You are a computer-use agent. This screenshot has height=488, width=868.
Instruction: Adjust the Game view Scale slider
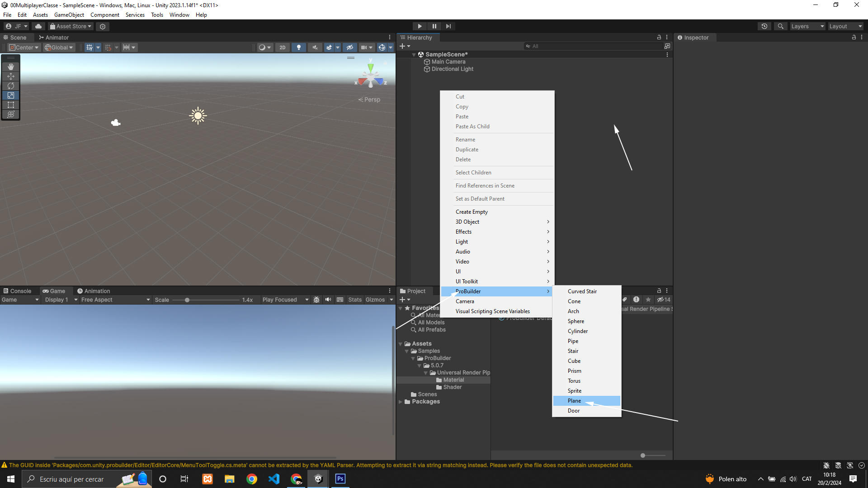coord(187,300)
